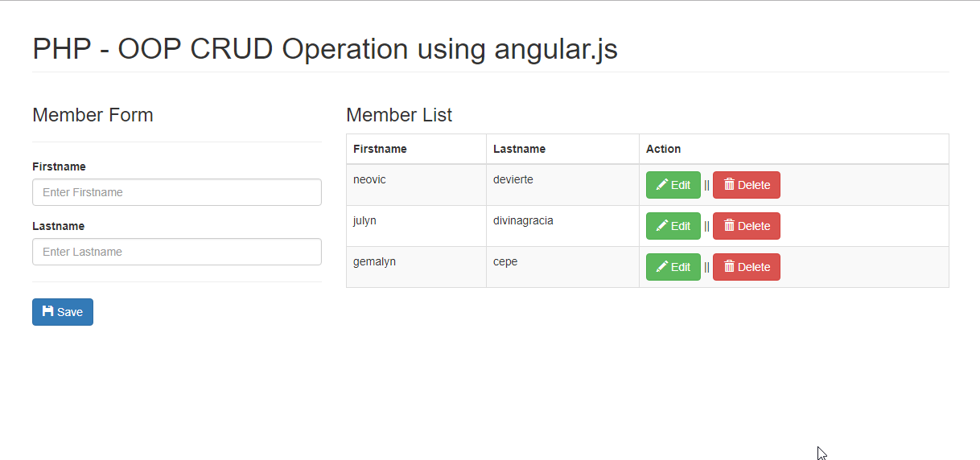Edit the member neovic devierte
Viewport: 980px width, 460px height.
[673, 185]
